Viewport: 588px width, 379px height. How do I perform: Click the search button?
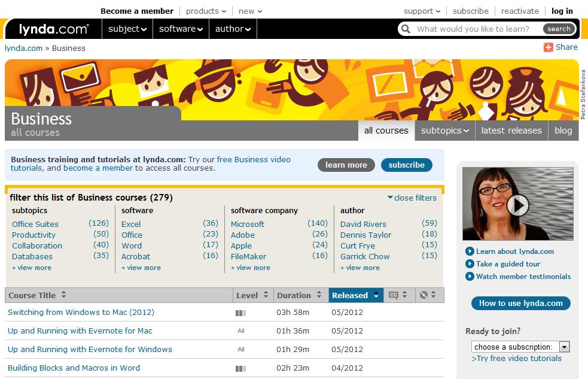[559, 29]
